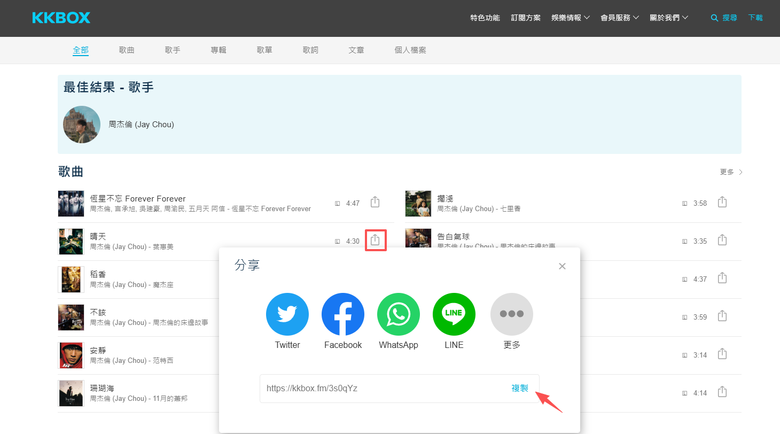Click share icon for 擱淺 song
This screenshot has height=434, width=780.
pos(722,202)
